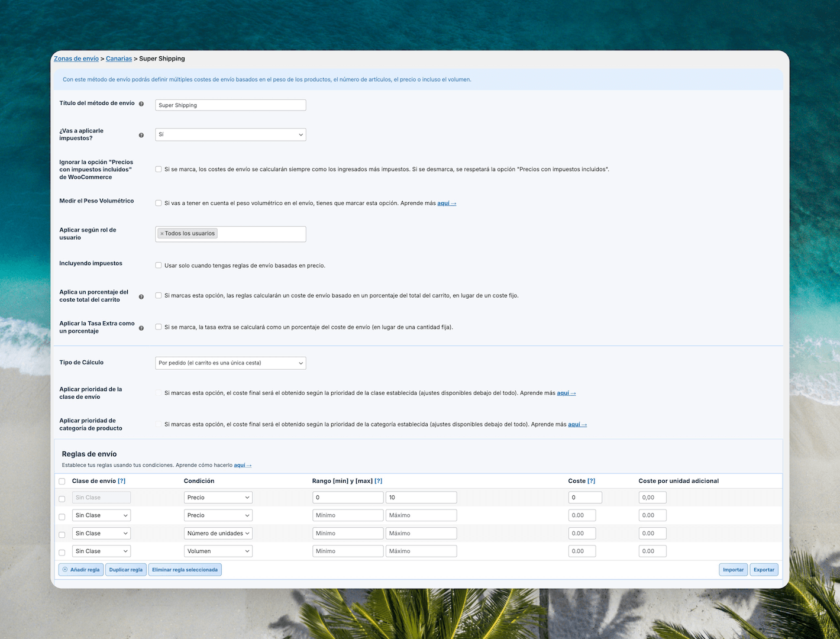Focus the Título del método de envío text field
Image resolution: width=840 pixels, height=639 pixels.
230,105
